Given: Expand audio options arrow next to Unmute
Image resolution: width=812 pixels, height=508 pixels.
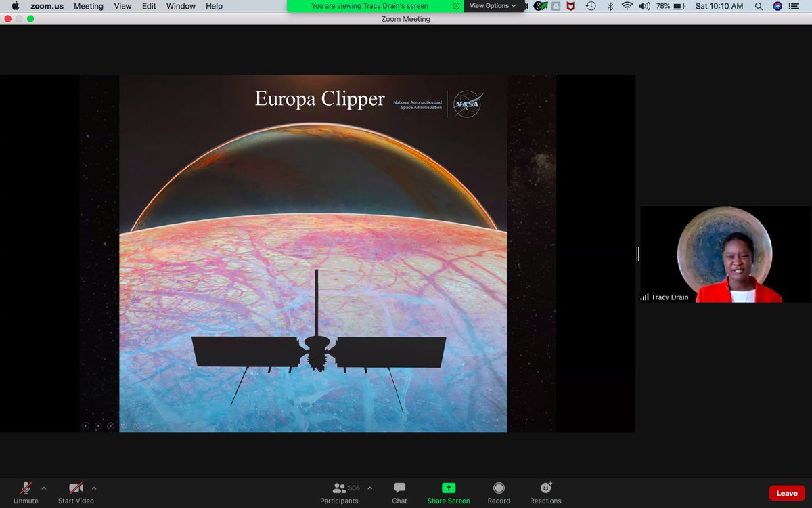Looking at the screenshot, I should point(44,488).
